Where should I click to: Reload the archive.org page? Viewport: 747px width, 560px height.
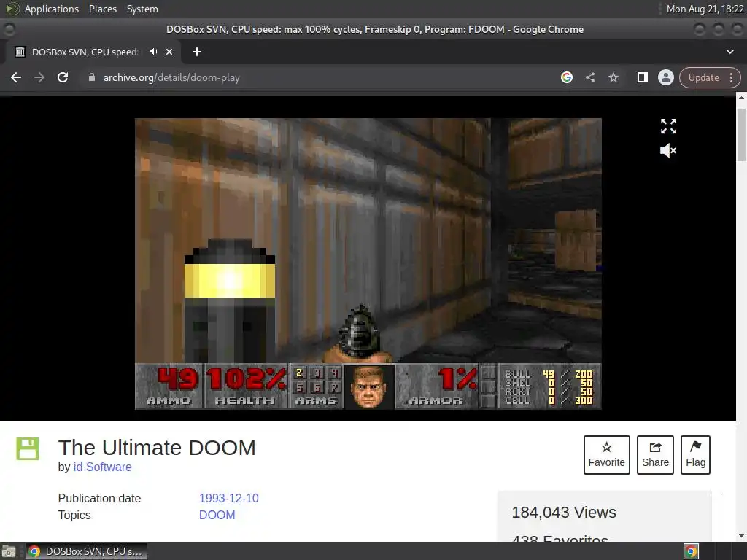click(x=63, y=77)
